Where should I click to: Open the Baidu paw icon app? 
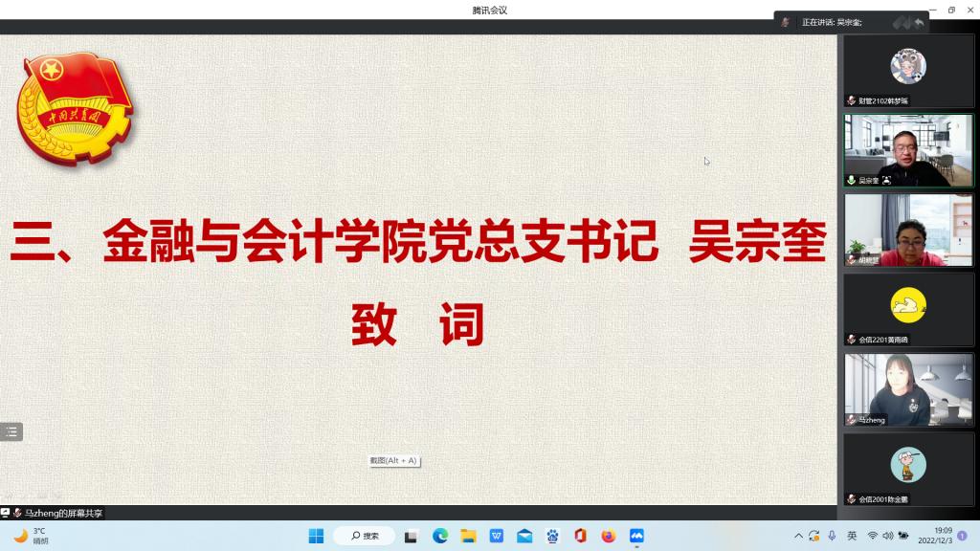552,536
